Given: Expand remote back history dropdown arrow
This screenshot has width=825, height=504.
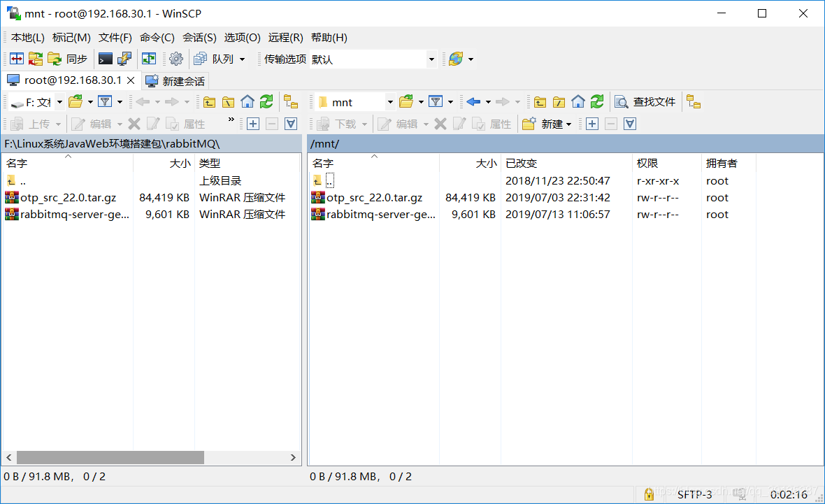Looking at the screenshot, I should coord(488,102).
